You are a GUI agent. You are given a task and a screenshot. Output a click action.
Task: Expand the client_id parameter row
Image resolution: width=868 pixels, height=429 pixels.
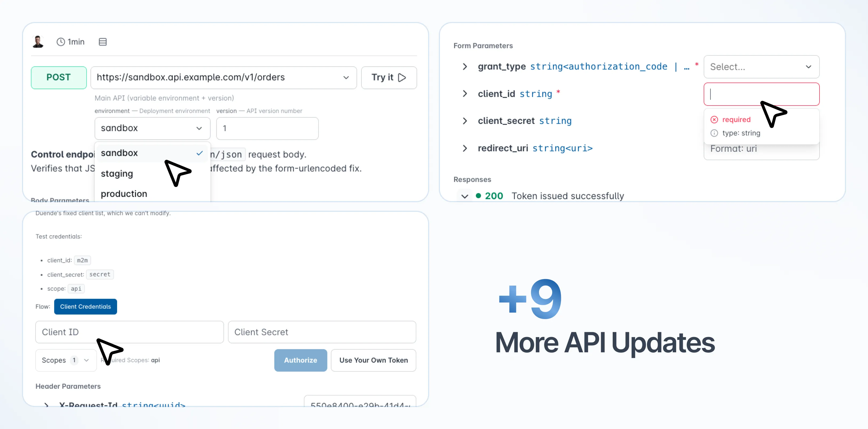465,94
